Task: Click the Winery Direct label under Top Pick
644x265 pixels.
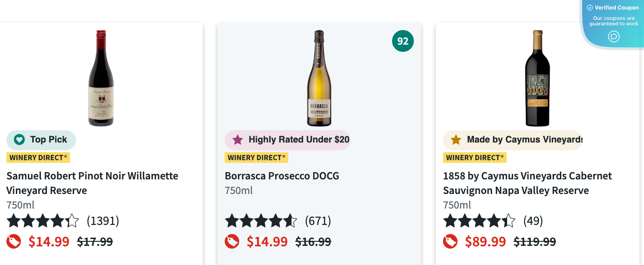Action: click(38, 158)
